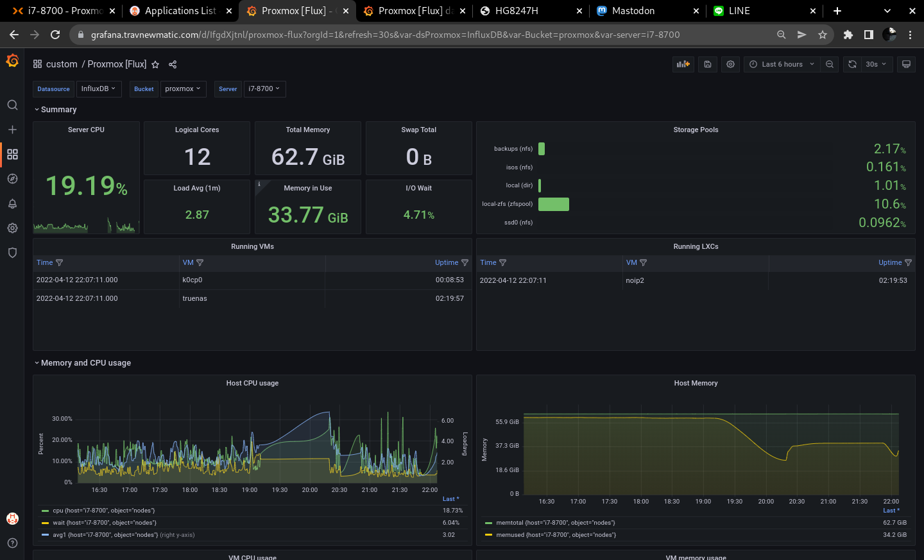Click the backups (nfs) usage bar
924x560 pixels.
pyautogui.click(x=542, y=149)
